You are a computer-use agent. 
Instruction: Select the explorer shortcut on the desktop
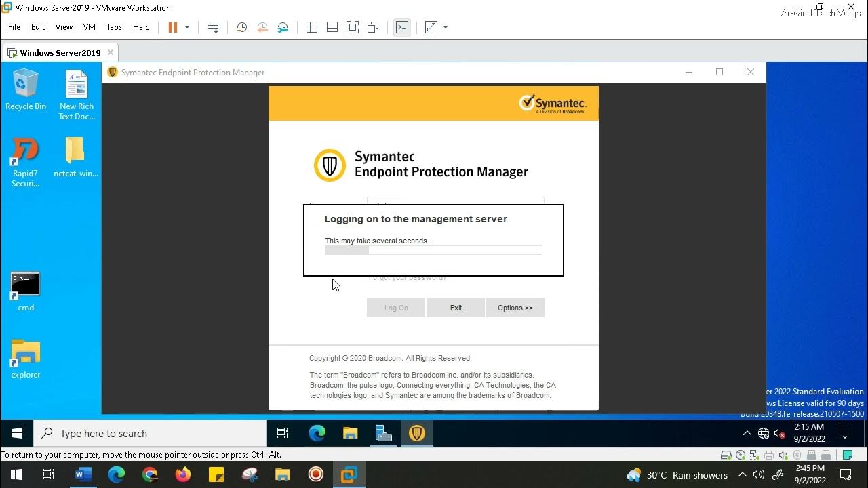(x=26, y=359)
